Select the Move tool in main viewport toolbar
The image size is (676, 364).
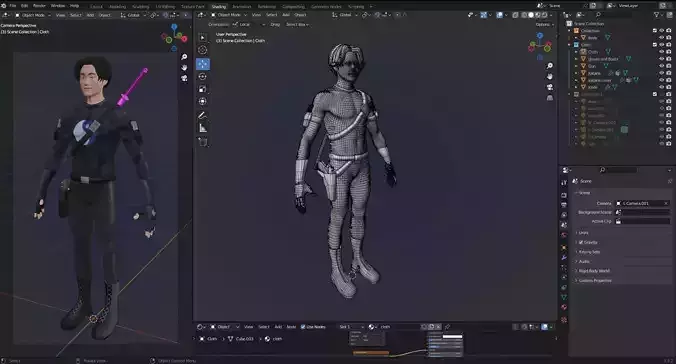[x=203, y=64]
